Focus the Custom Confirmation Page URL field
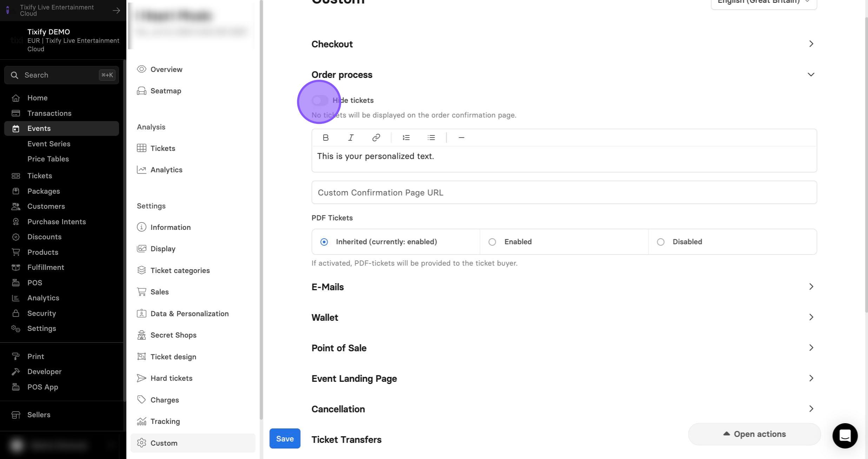 564,192
